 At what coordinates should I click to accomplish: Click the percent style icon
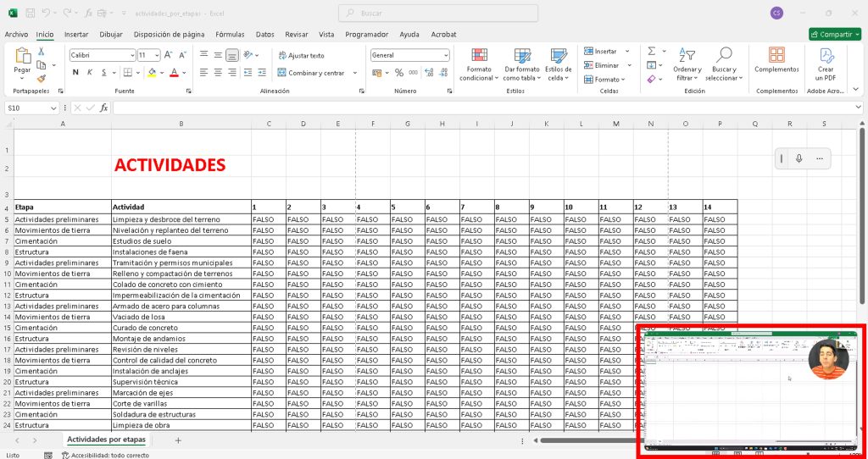(x=399, y=73)
